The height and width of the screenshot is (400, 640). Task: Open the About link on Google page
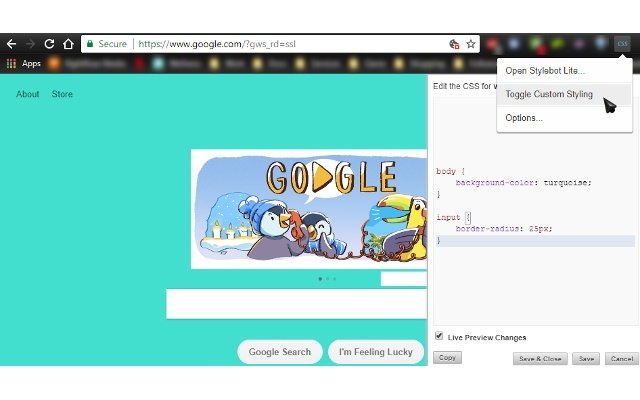[28, 94]
